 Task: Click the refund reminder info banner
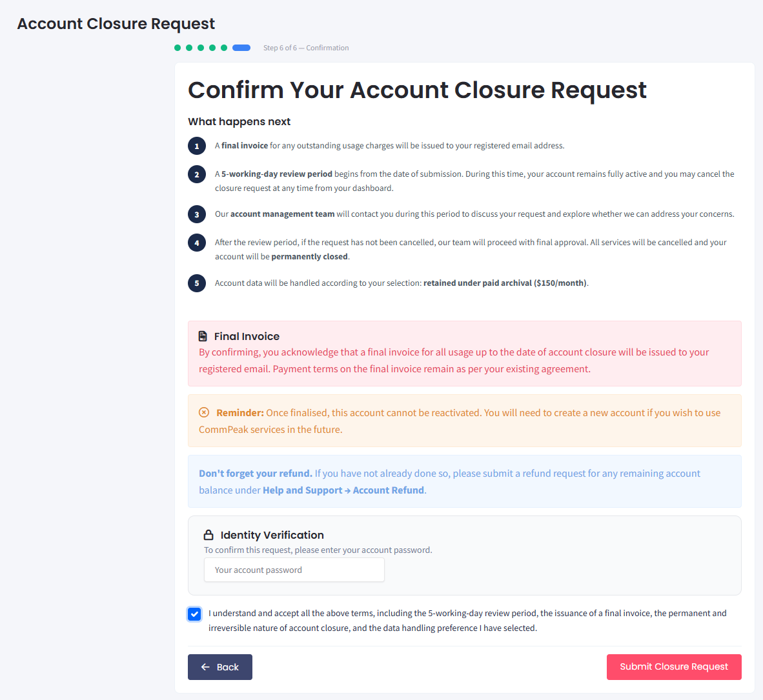pos(464,480)
